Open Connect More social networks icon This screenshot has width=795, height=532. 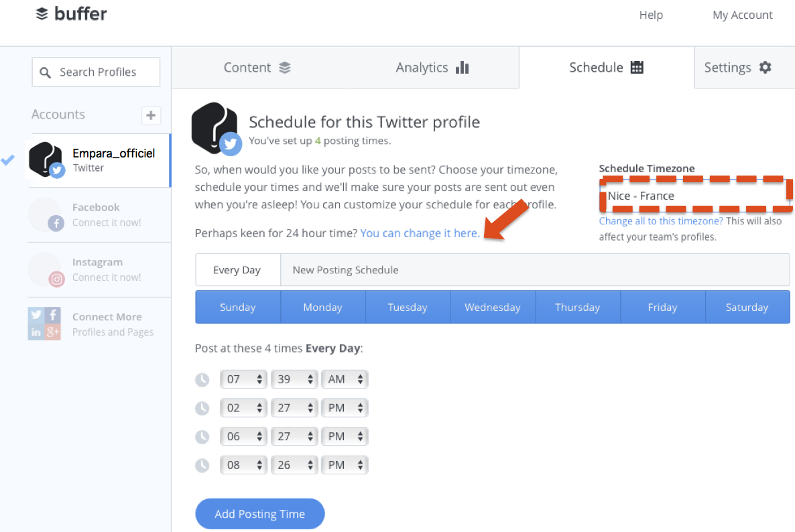coord(44,324)
